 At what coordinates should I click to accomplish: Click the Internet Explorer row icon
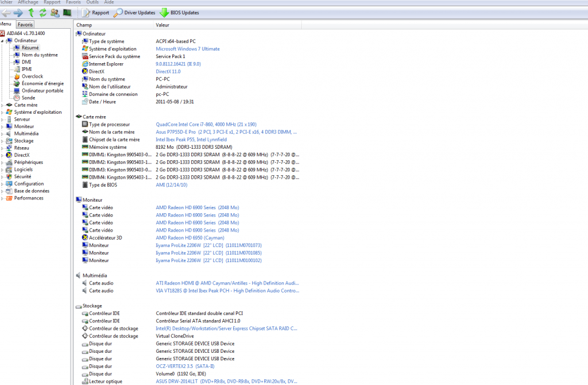85,64
